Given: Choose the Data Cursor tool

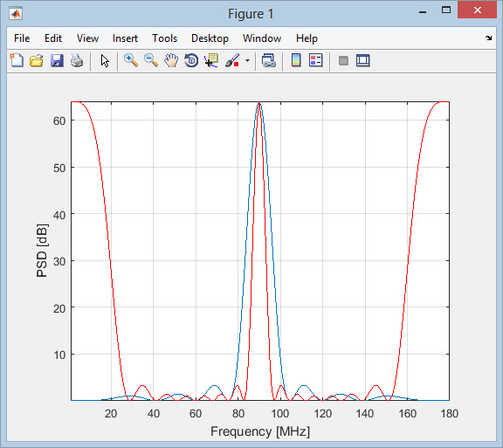Looking at the screenshot, I should tap(211, 60).
